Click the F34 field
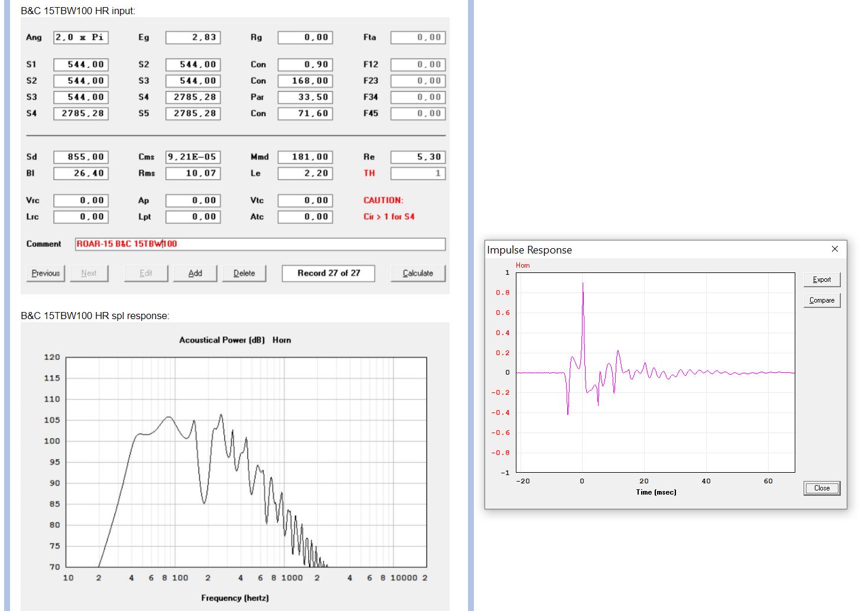Screen dimensions: 868x611 418,97
